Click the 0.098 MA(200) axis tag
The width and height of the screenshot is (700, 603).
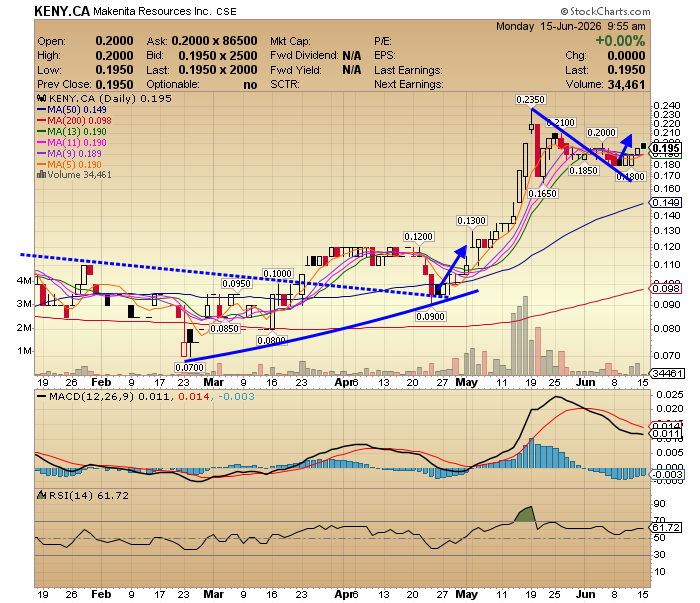tap(666, 288)
